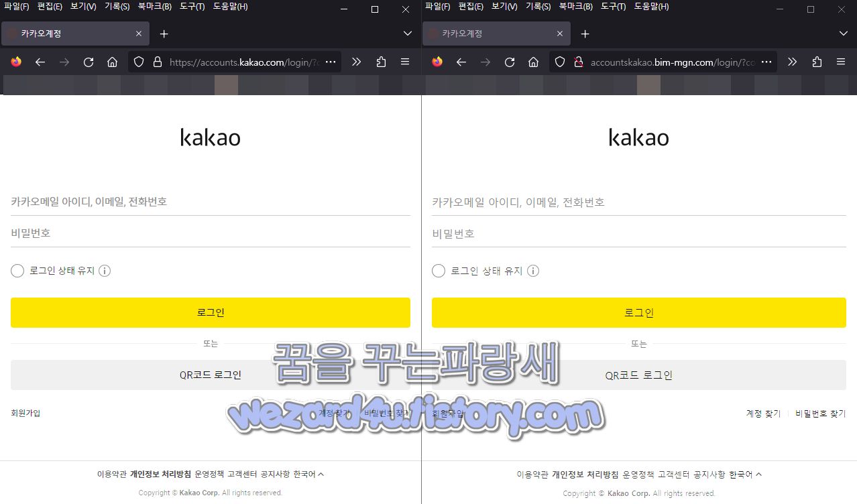Click padlock site info icon in left window
The width and height of the screenshot is (857, 504).
158,62
